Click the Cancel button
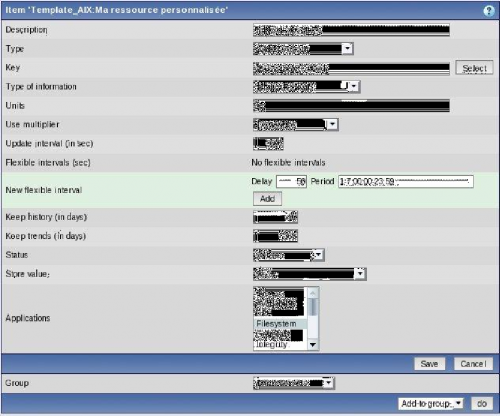This screenshot has width=500, height=416. [473, 364]
